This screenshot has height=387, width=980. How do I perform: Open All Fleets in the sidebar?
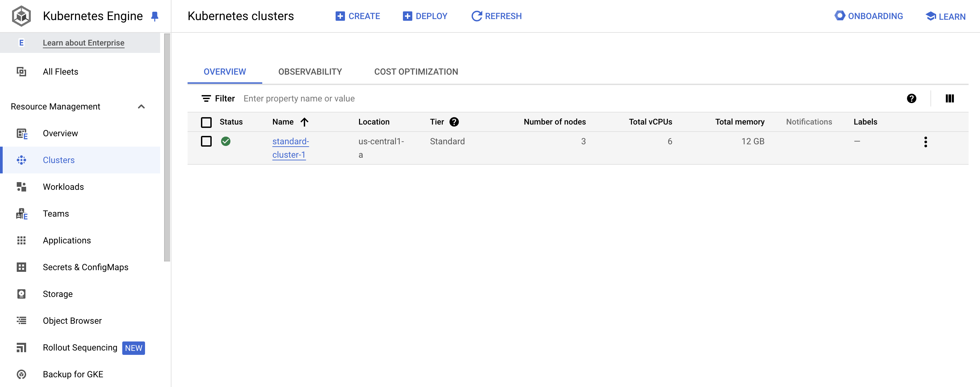[x=80, y=71]
